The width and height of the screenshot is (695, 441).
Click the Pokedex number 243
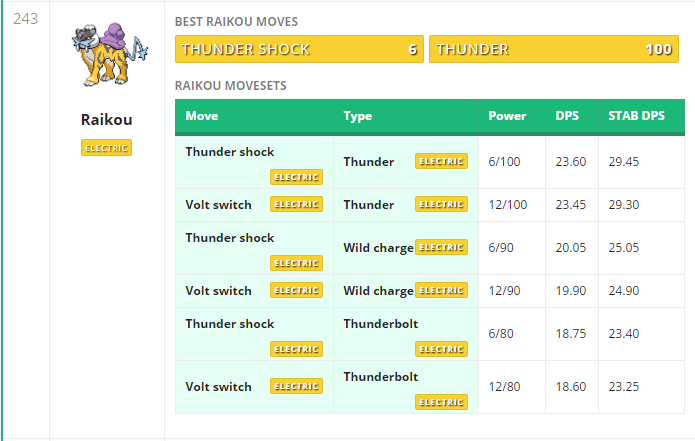25,19
